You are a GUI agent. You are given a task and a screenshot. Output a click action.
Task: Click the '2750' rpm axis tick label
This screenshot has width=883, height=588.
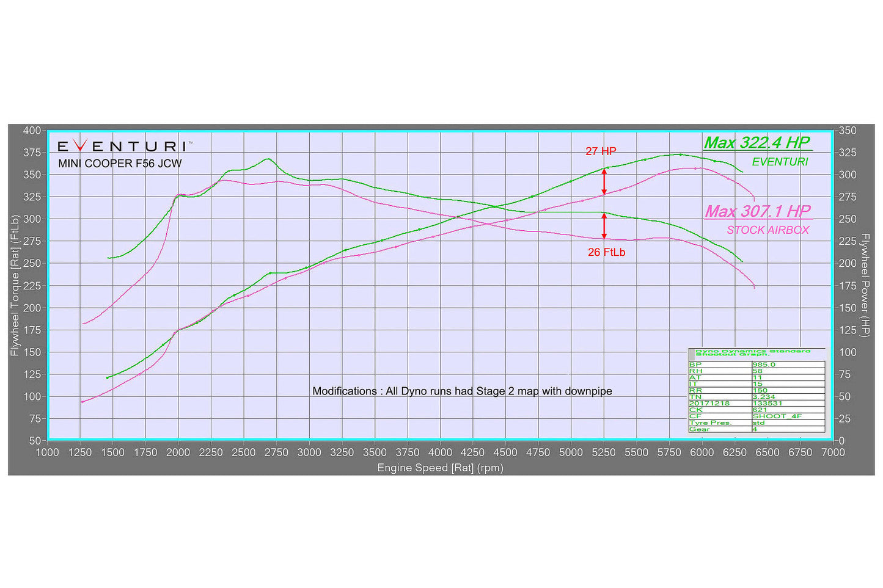[276, 452]
